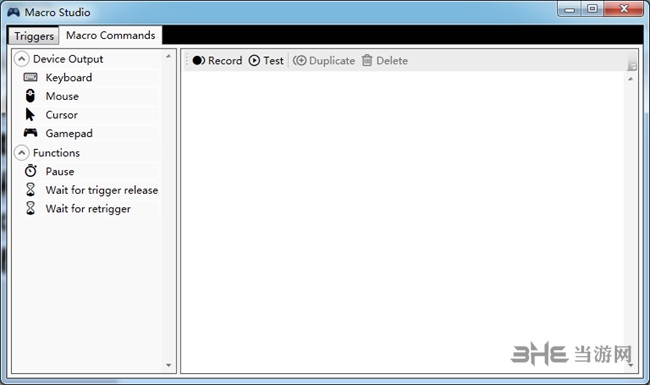Click the hourglass icon for Wait for trigger release
Viewport: 650px width, 385px height.
coord(30,189)
